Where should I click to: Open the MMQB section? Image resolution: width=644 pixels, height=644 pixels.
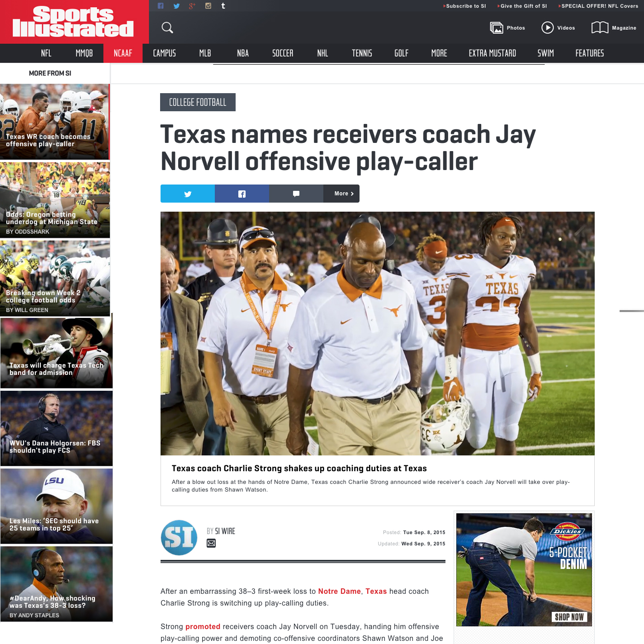(84, 53)
